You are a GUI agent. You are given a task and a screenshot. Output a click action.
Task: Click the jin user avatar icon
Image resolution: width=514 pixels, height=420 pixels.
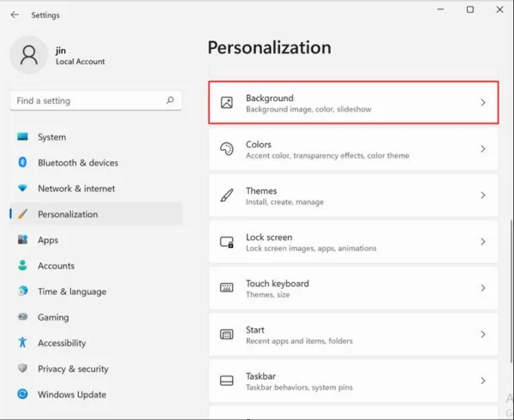point(29,55)
